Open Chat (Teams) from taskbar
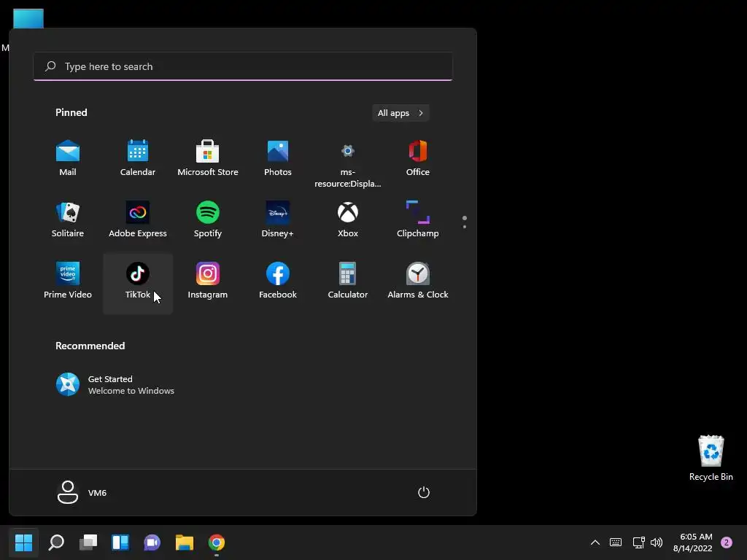Image resolution: width=747 pixels, height=560 pixels. (152, 542)
